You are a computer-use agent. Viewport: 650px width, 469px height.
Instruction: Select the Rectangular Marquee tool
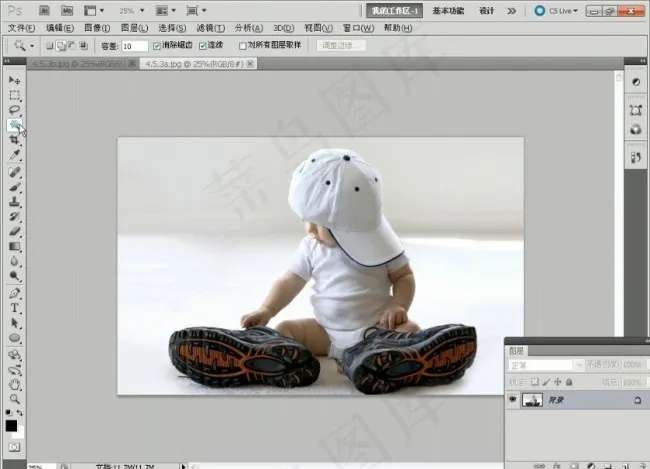coord(14,94)
